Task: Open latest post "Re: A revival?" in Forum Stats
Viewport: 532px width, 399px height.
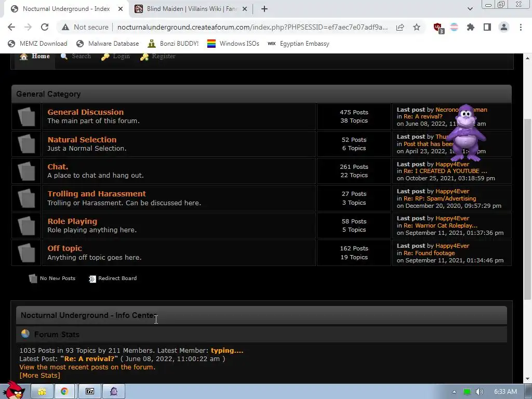Action: point(89,358)
